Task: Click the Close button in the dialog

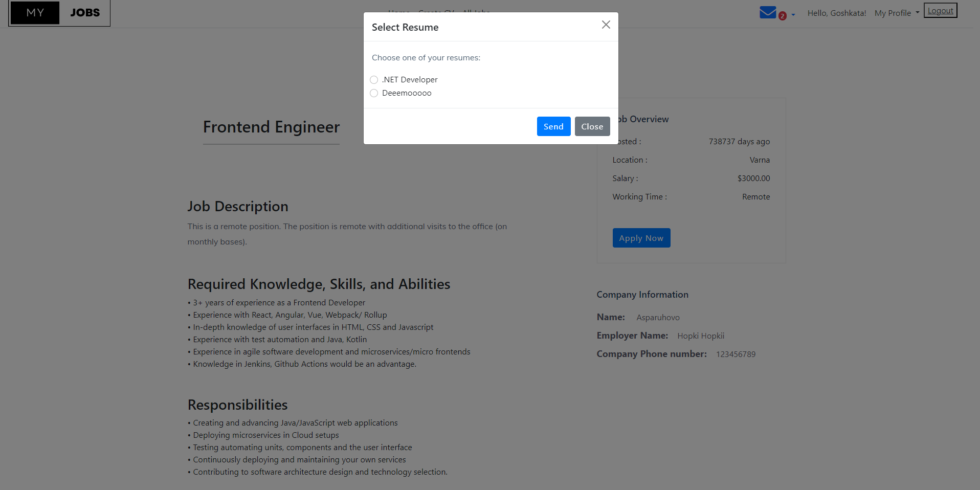Action: 592,126
